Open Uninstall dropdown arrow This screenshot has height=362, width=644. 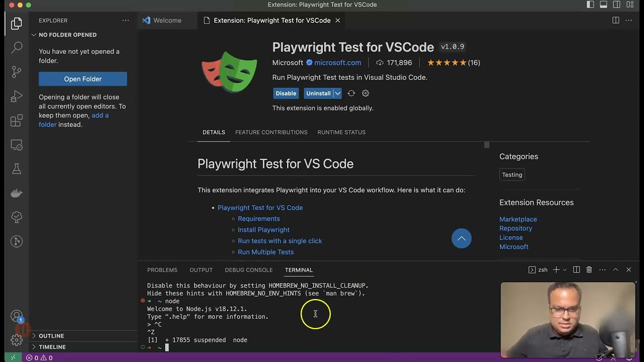tap(338, 94)
